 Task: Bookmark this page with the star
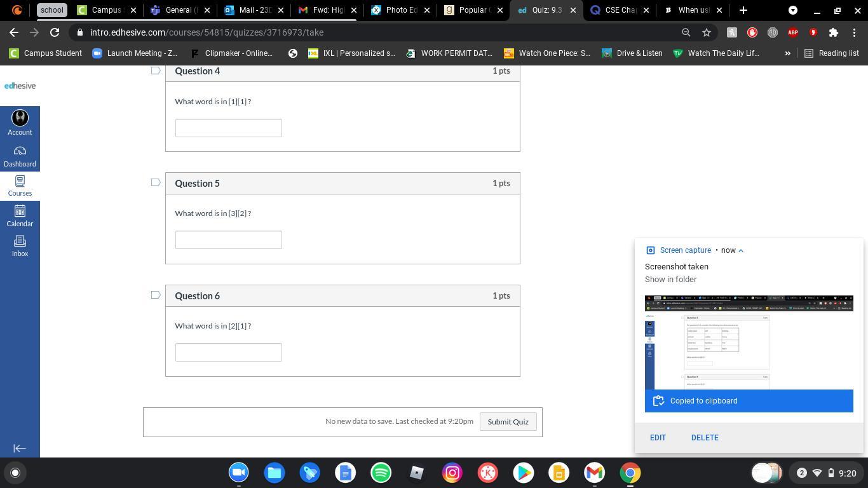706,32
